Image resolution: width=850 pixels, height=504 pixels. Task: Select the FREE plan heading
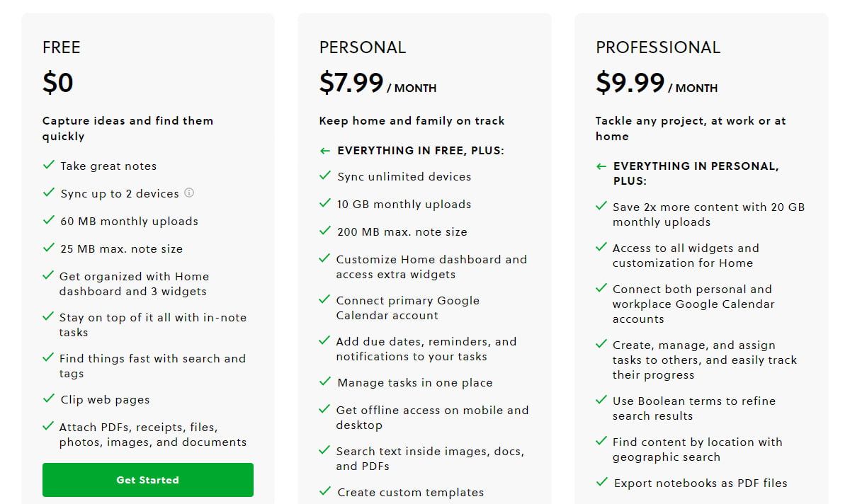(x=62, y=47)
